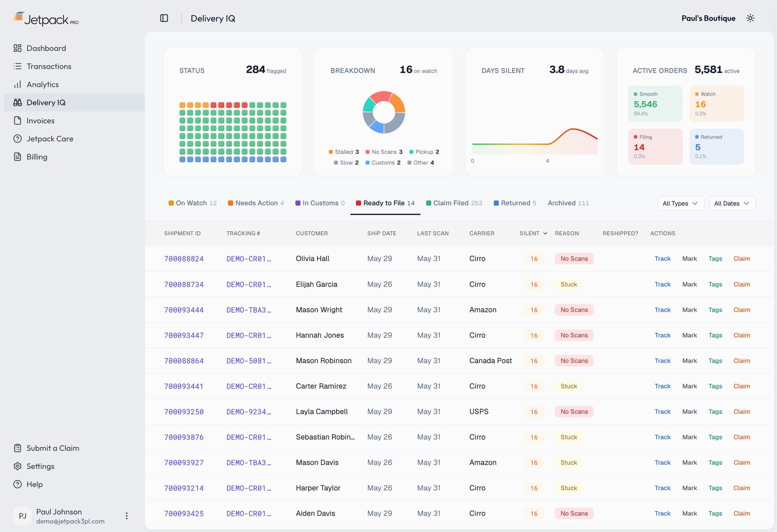777x532 pixels.
Task: Click the Transactions list icon
Action: click(x=17, y=66)
